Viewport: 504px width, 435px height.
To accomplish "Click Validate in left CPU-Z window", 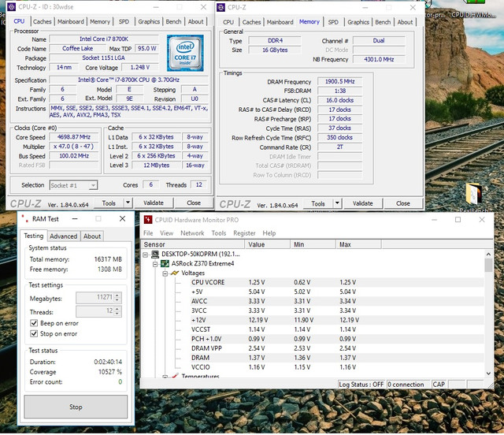I will [x=154, y=203].
